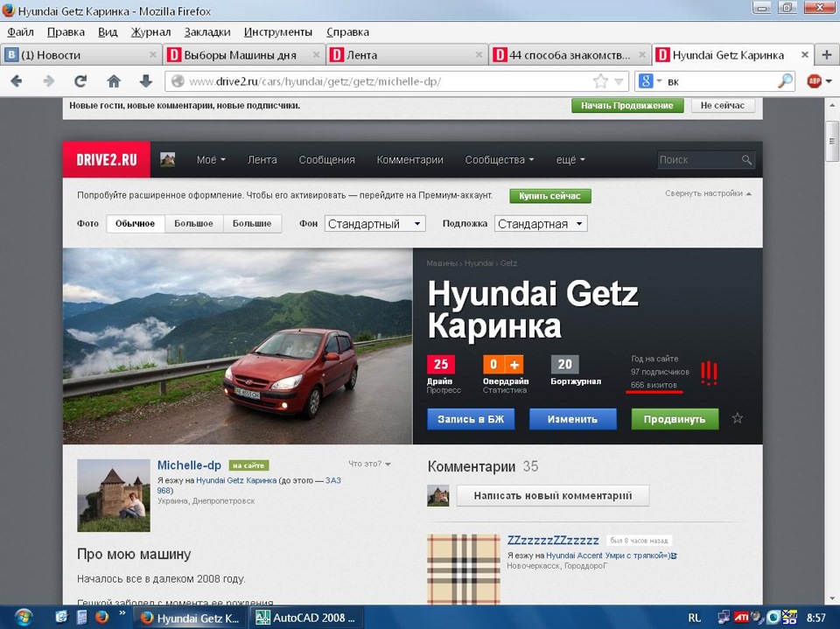The width and height of the screenshot is (840, 629).
Task: Click the DRIVE2.RU logo
Action: tap(107, 160)
